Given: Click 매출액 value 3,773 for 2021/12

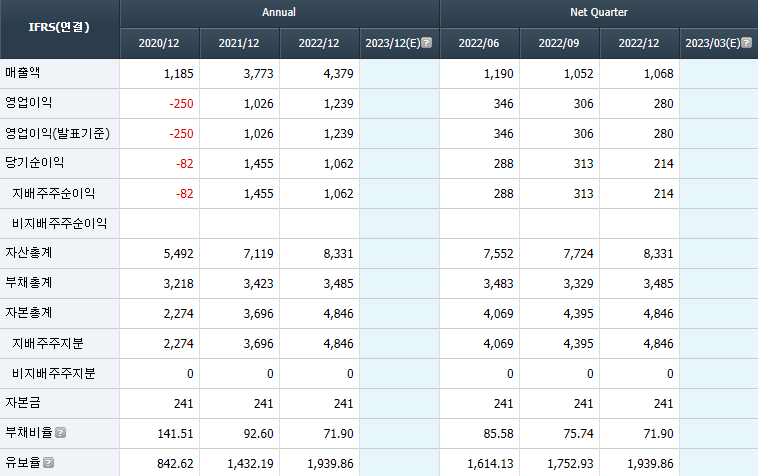Looking at the screenshot, I should coord(258,73).
